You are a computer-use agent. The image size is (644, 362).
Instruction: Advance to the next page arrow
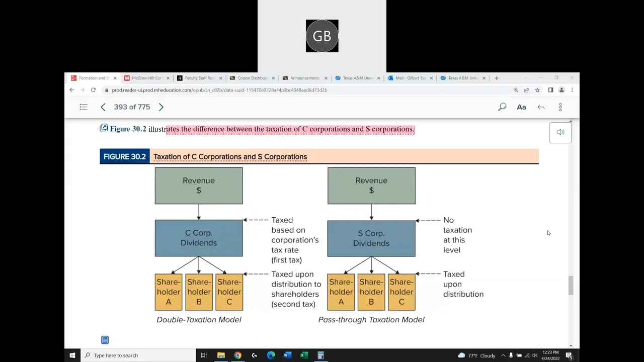[x=161, y=107]
